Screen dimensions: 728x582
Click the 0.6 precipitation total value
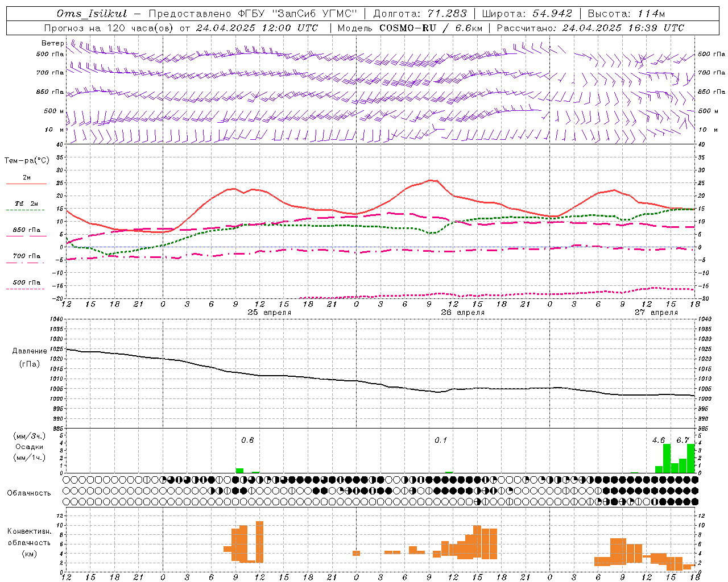pos(247,440)
